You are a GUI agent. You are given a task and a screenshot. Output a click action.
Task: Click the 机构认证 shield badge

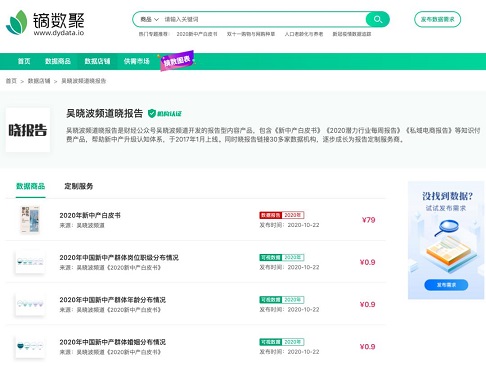coord(165,114)
